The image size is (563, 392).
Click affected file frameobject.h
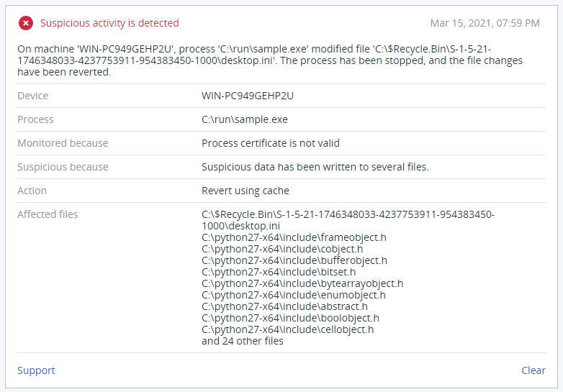click(x=294, y=237)
